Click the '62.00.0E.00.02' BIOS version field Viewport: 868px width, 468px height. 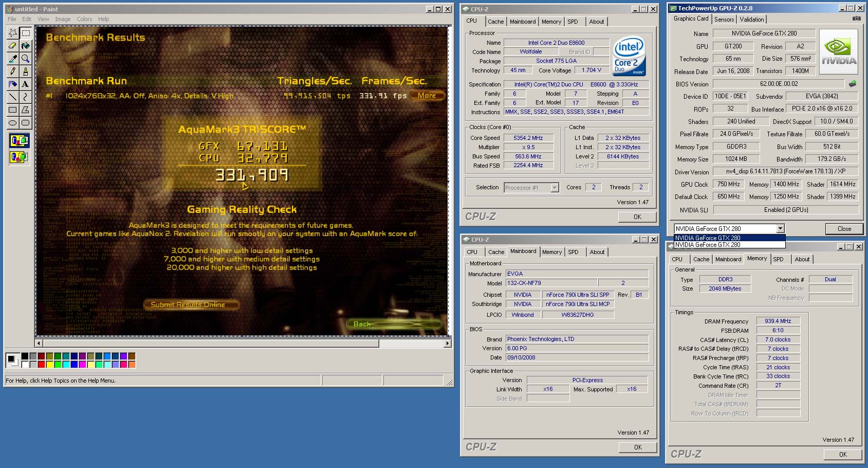(x=779, y=83)
